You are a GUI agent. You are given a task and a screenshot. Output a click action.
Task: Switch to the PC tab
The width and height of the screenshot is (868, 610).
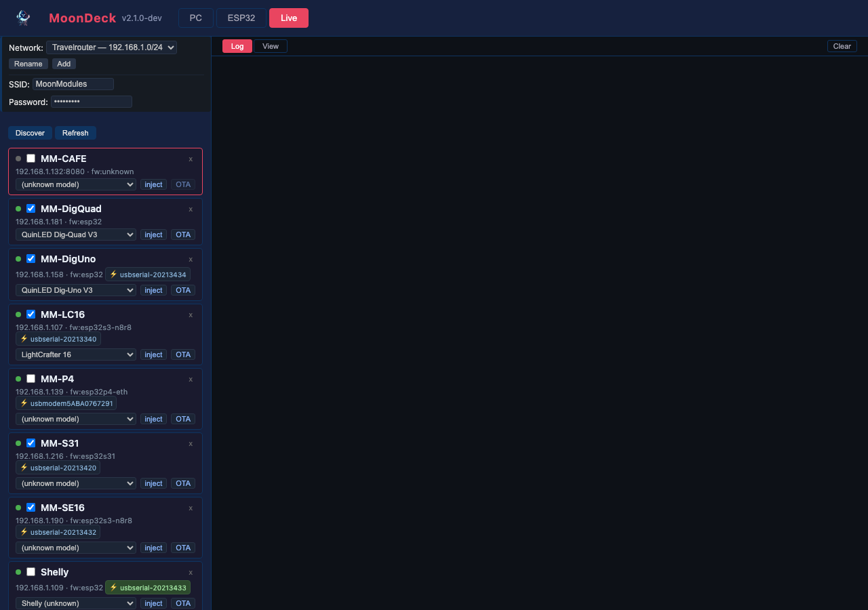pos(196,18)
